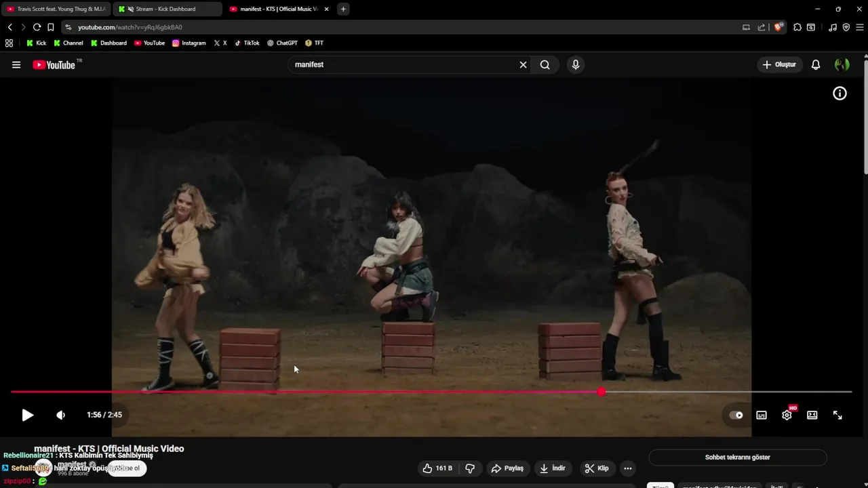Turn on subtitles with the captions icon
The height and width of the screenshot is (488, 868).
(762, 415)
